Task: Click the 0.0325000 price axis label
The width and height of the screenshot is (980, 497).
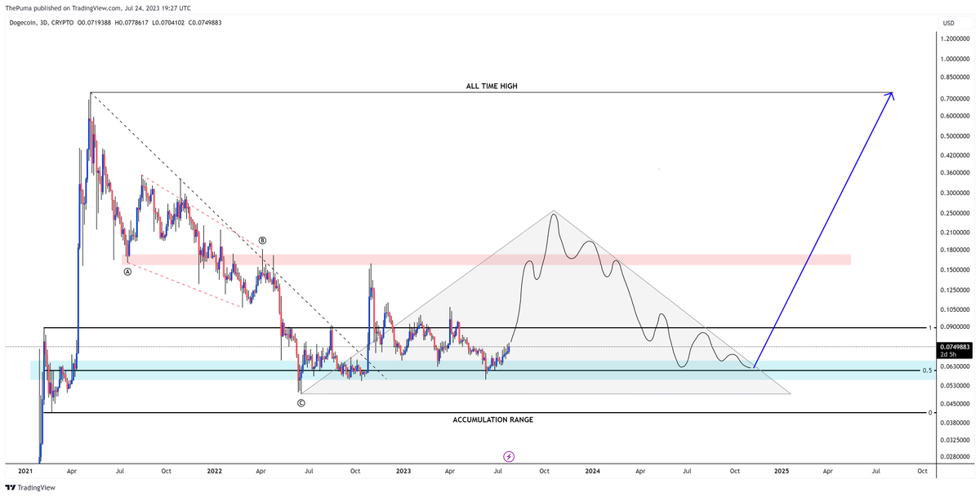Action: 955,440
